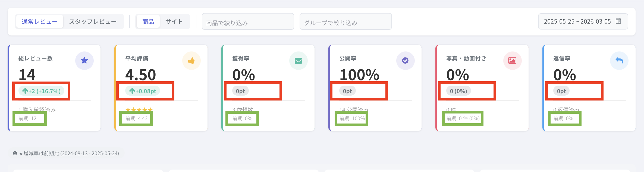Click the star icon on the 総レビュー数 card
The height and width of the screenshot is (172, 644).
click(84, 60)
